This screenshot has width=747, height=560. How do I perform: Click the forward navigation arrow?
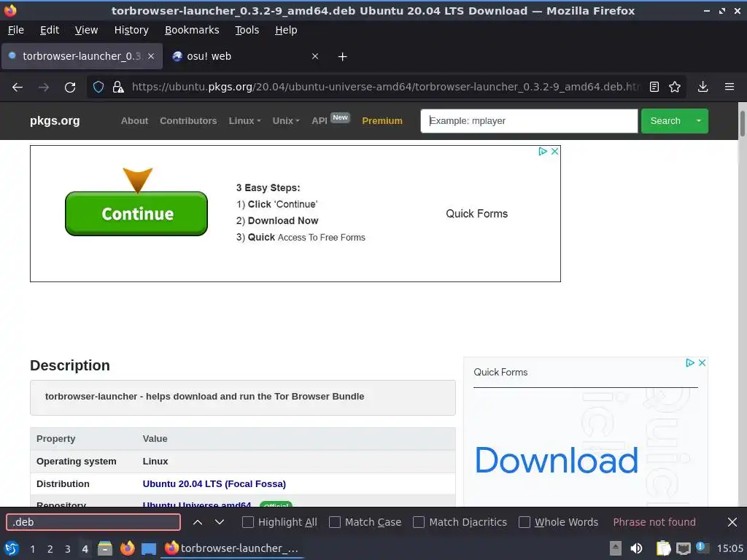click(x=44, y=87)
